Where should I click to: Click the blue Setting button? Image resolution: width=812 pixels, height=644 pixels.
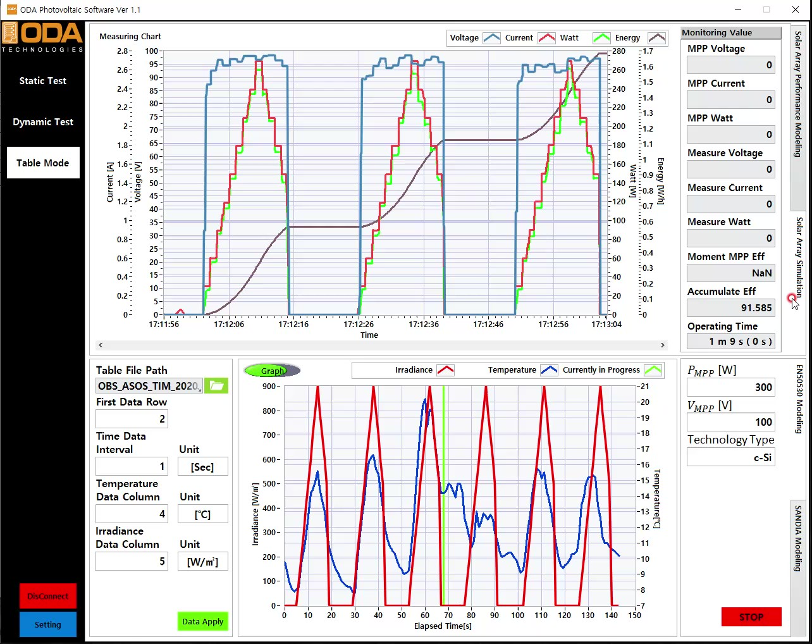tap(48, 624)
